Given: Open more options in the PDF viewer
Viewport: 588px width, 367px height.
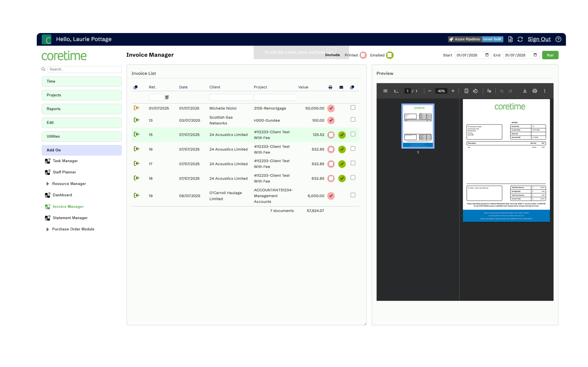Looking at the screenshot, I should coord(545,91).
